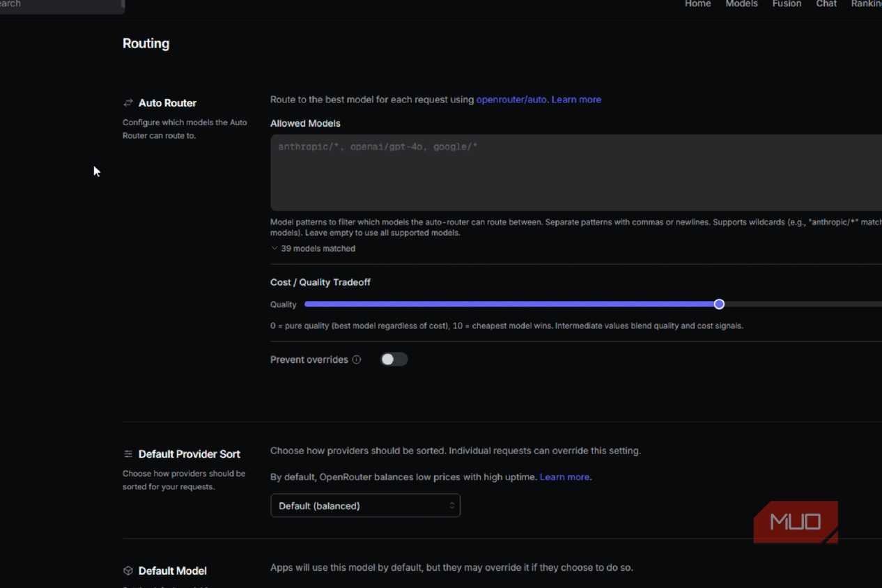
Task: Click the Cost / Quality Tradeoff label
Action: pos(320,282)
